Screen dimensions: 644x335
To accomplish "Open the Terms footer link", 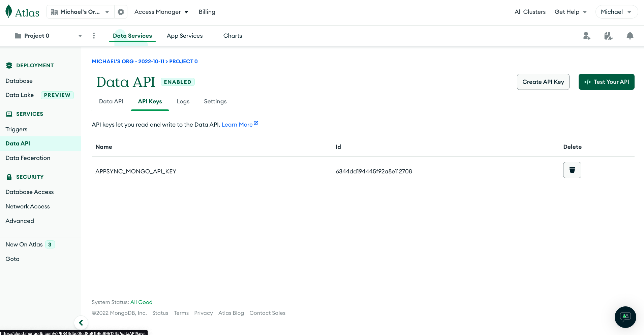I will point(181,313).
